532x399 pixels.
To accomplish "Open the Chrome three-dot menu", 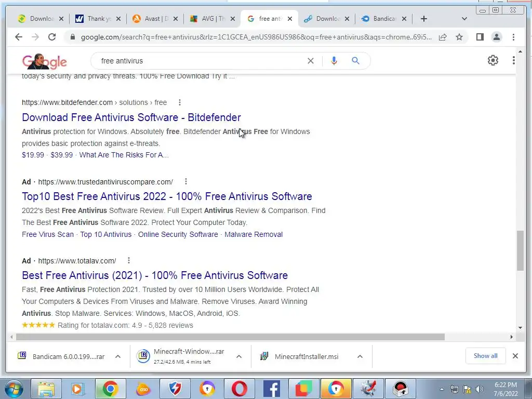I will coord(513,37).
